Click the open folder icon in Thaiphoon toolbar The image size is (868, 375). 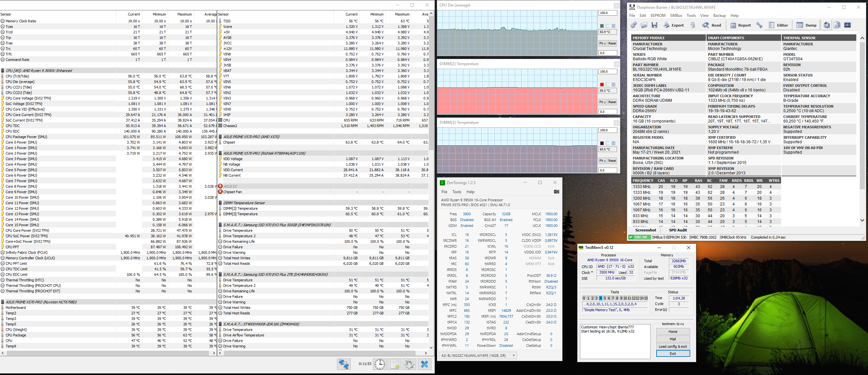(644, 25)
